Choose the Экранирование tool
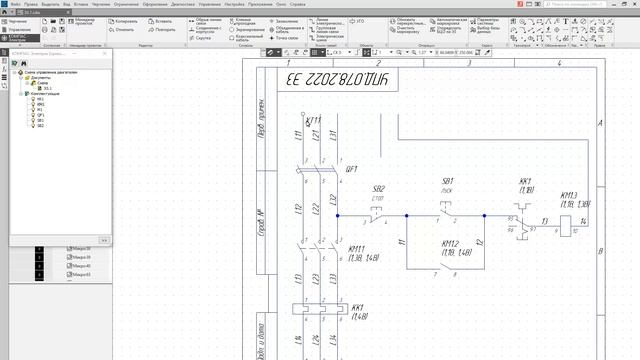The height and width of the screenshot is (360, 640). (247, 30)
